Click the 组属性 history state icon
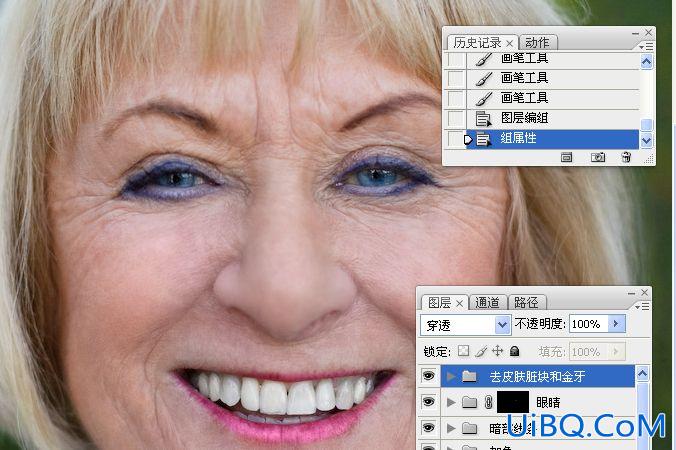Viewport: 676px width, 450px height. click(x=484, y=139)
